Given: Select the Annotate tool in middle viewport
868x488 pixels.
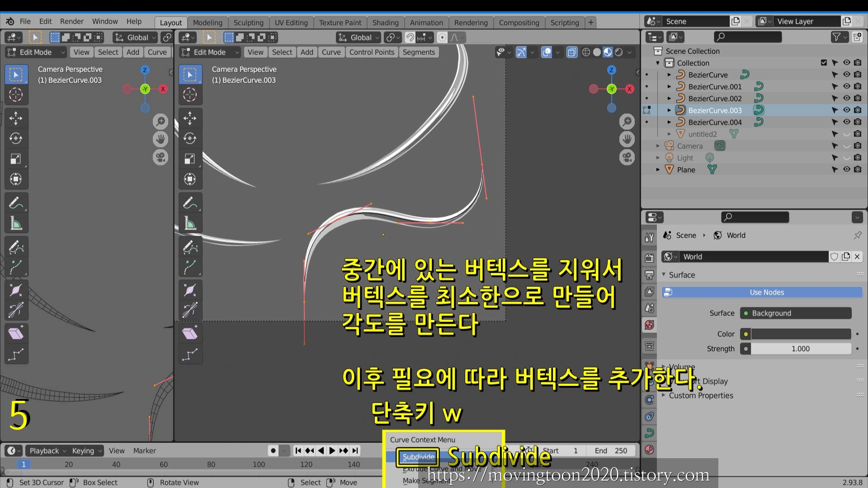Looking at the screenshot, I should 190,203.
